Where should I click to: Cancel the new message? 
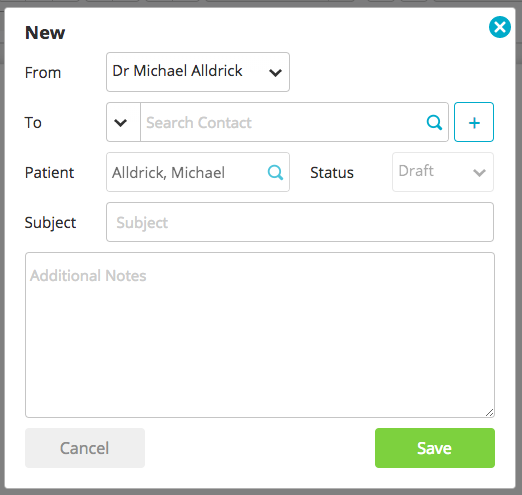point(85,448)
